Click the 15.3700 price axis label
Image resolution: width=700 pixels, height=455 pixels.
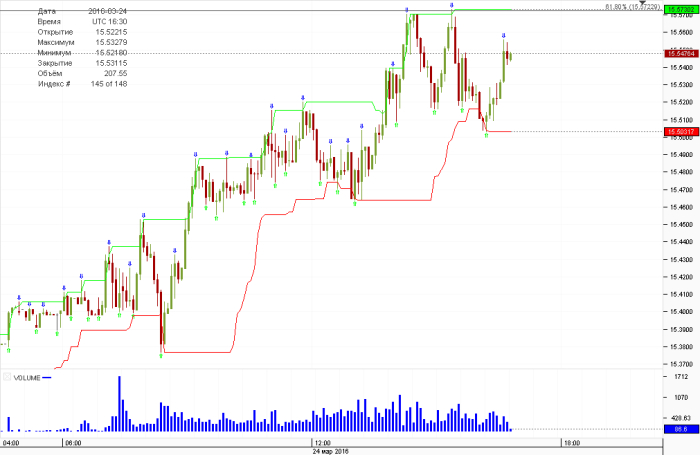[x=681, y=364]
